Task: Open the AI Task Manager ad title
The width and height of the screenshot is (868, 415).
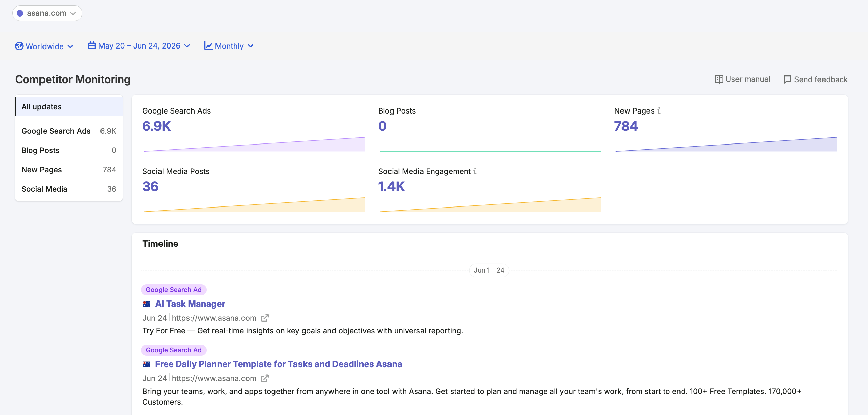Action: click(x=190, y=304)
